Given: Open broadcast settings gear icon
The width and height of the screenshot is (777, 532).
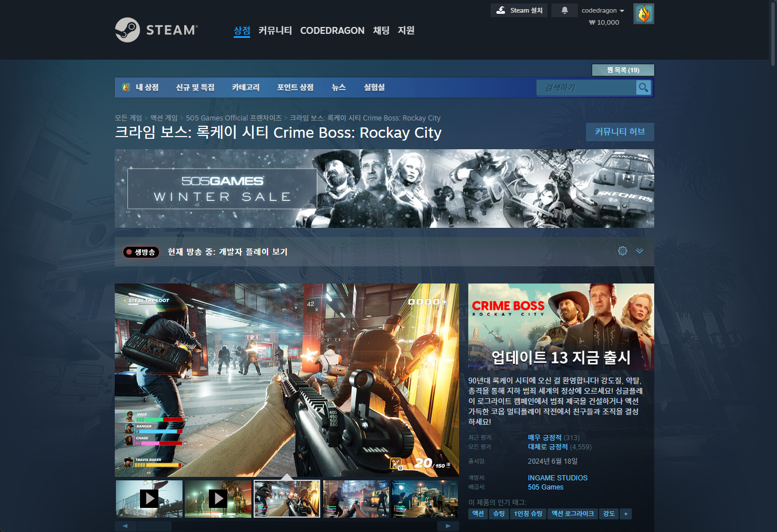Looking at the screenshot, I should [623, 251].
